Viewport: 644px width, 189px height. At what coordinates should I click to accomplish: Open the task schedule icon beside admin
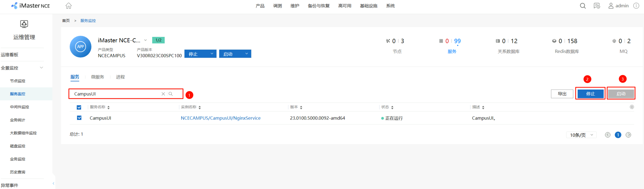(x=597, y=6)
